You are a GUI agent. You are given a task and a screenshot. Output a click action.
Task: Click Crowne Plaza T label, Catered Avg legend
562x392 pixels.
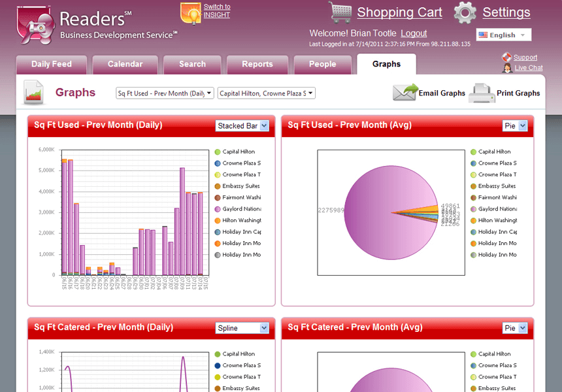pos(497,376)
